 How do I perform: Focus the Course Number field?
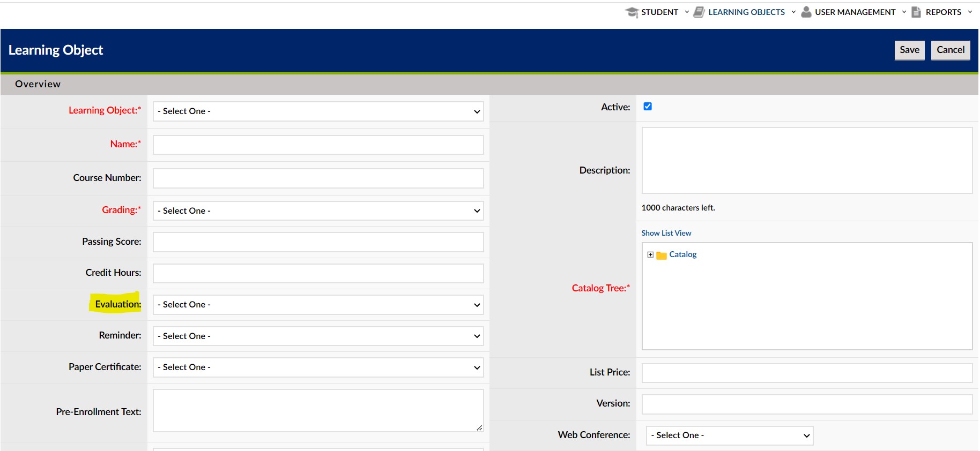tap(318, 178)
